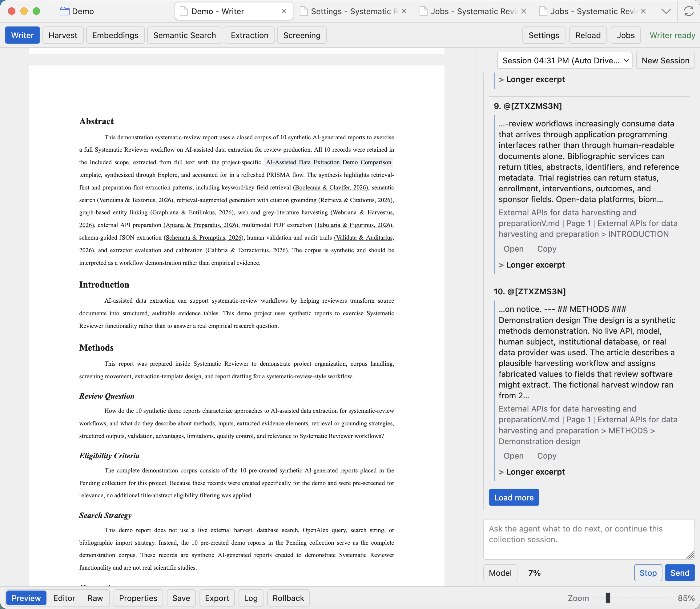700x609 pixels.
Task: Send the message to the agent
Action: 680,573
